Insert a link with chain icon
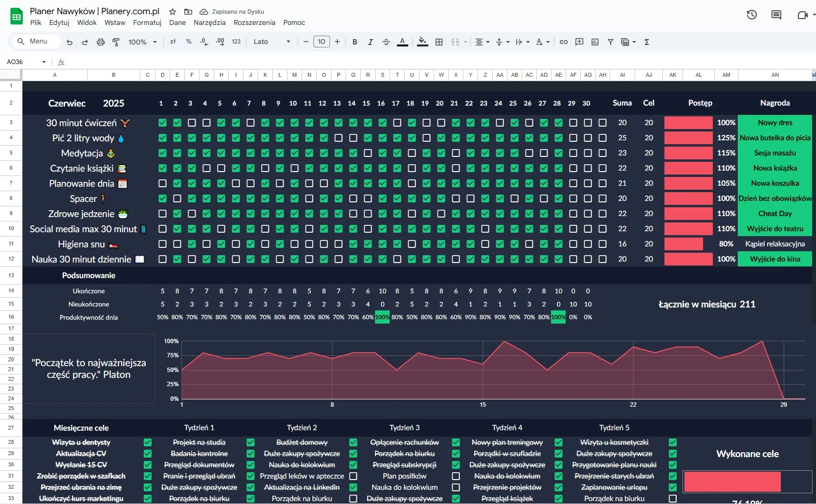 (x=564, y=42)
